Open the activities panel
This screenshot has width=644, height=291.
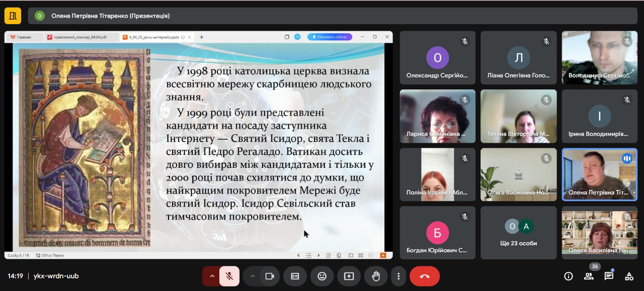point(629,276)
